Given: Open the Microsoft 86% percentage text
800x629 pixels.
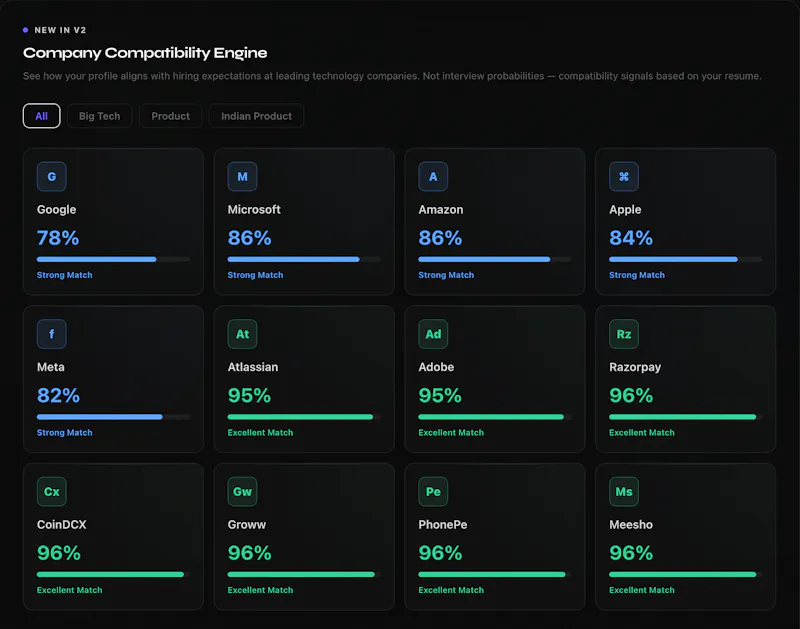Looking at the screenshot, I should [249, 238].
